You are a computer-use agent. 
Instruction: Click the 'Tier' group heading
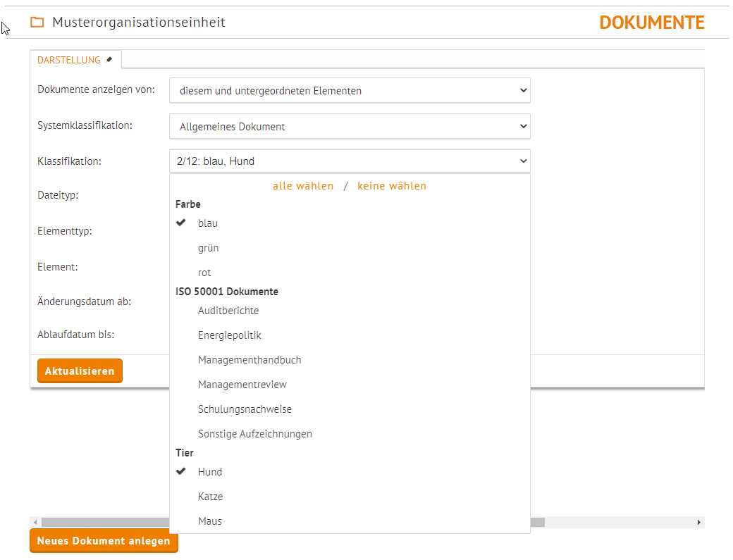184,452
